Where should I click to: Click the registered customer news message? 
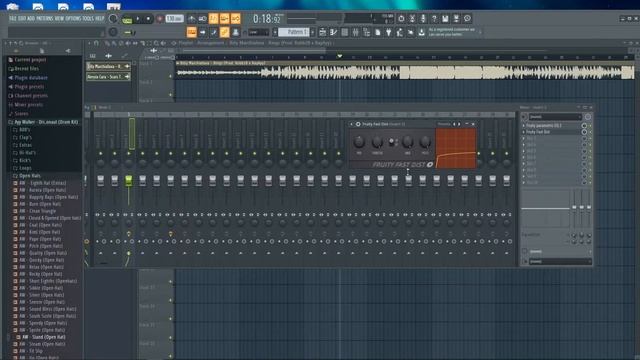tap(452, 32)
